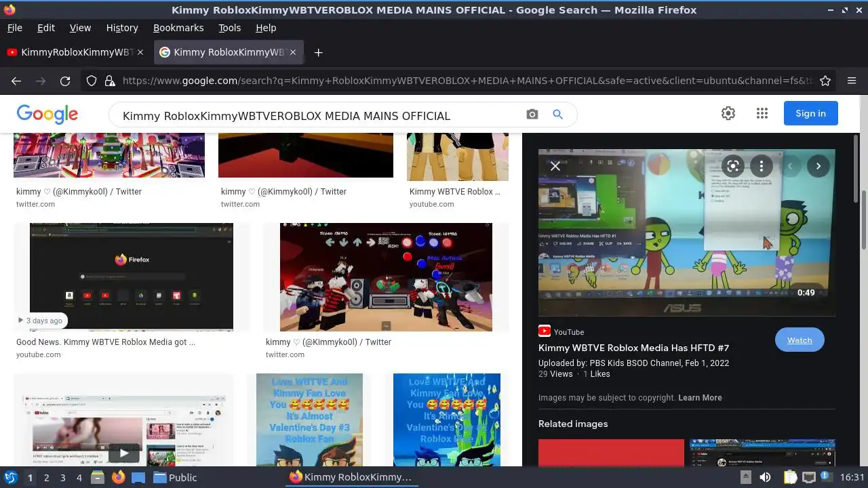Open the Christmas Roblox scene thumbnail
This screenshot has width=868, height=488.
(x=109, y=155)
